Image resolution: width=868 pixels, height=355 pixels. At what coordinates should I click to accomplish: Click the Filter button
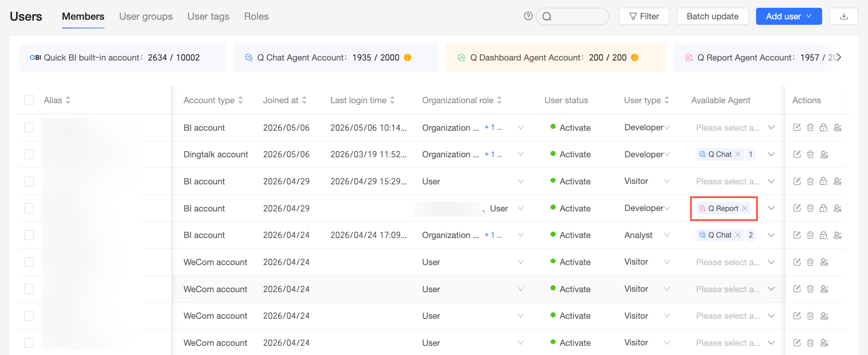(x=644, y=16)
